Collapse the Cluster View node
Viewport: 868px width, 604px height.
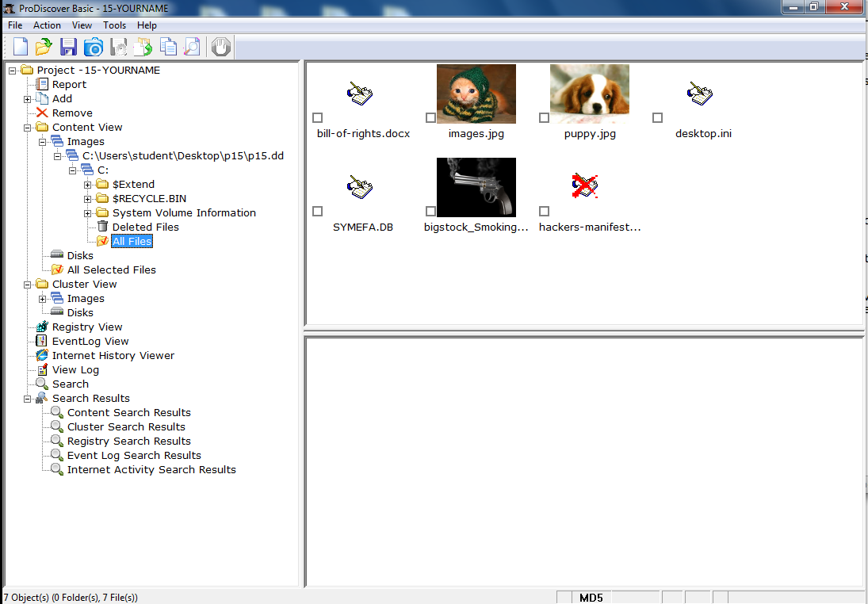point(27,285)
